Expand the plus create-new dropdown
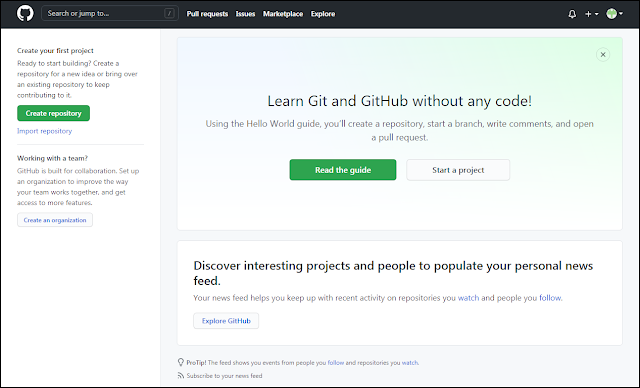This screenshot has height=388, width=640. pyautogui.click(x=591, y=14)
